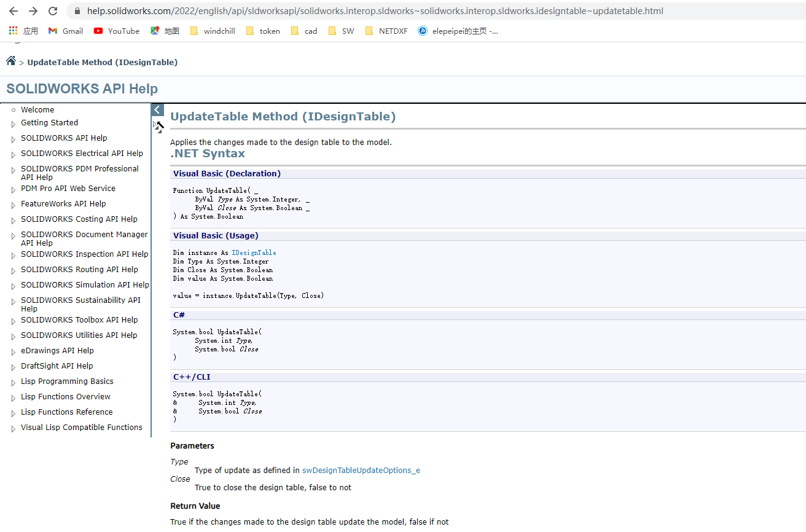Open the Welcome tree item
The width and height of the screenshot is (806, 532).
click(37, 109)
